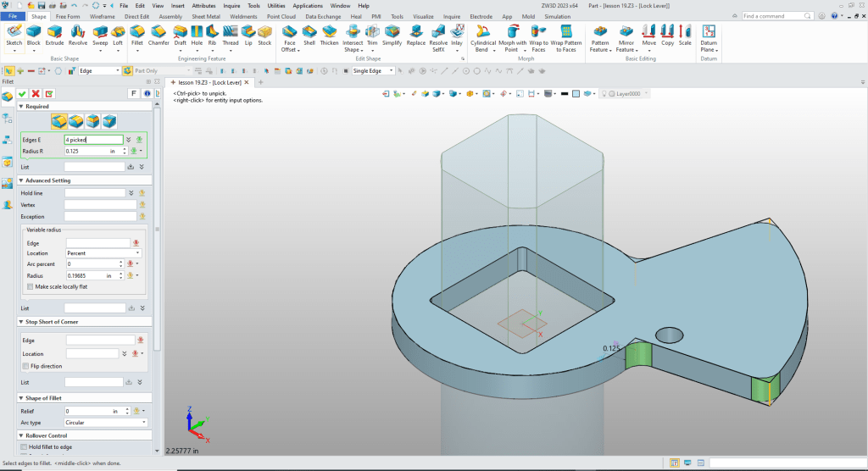Click the Edges E input field

[93, 140]
